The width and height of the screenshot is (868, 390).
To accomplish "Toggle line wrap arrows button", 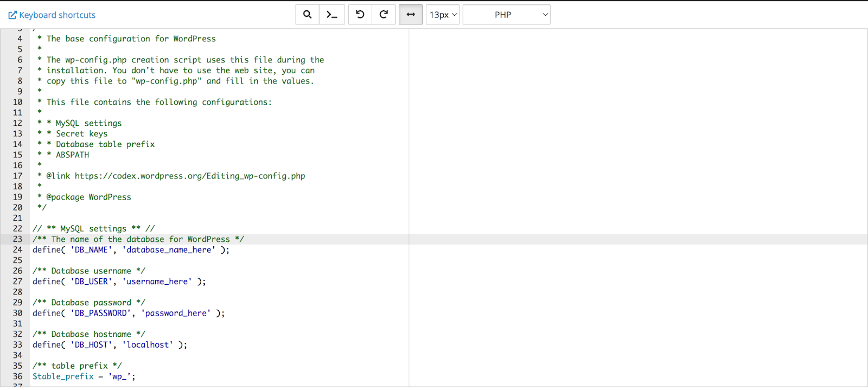I will (x=411, y=15).
